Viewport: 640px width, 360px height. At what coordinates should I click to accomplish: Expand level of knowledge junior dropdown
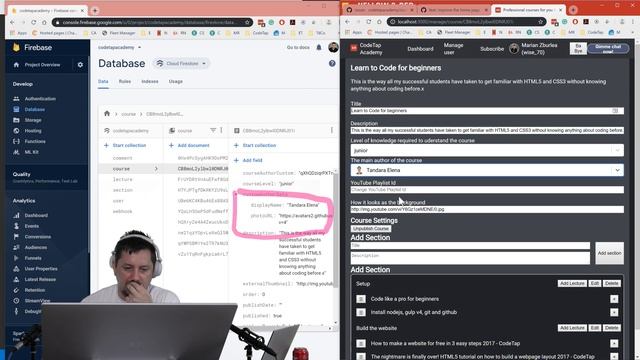click(617, 150)
